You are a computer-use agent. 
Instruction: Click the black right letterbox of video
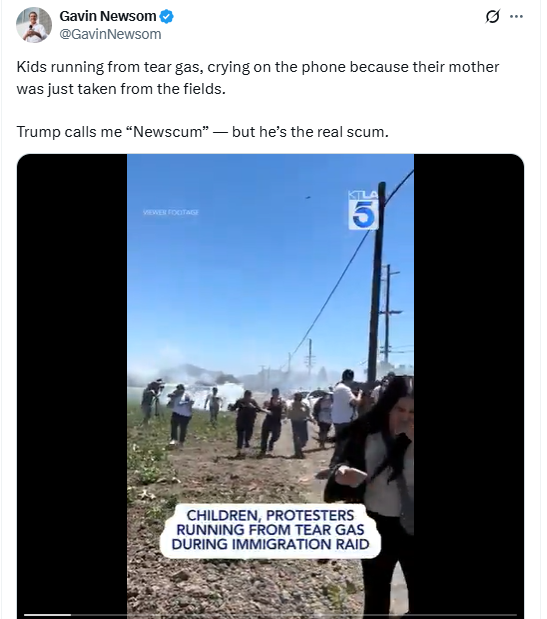469,383
